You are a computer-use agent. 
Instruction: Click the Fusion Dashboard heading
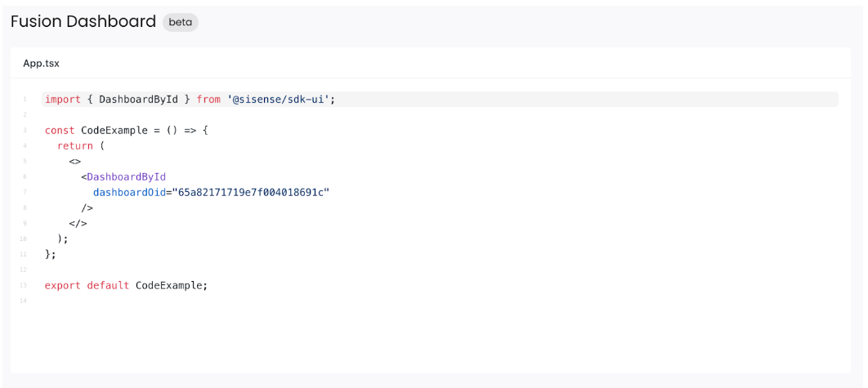coord(83,22)
